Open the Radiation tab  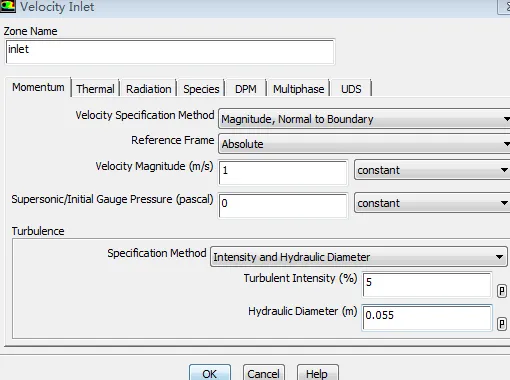[x=149, y=89]
